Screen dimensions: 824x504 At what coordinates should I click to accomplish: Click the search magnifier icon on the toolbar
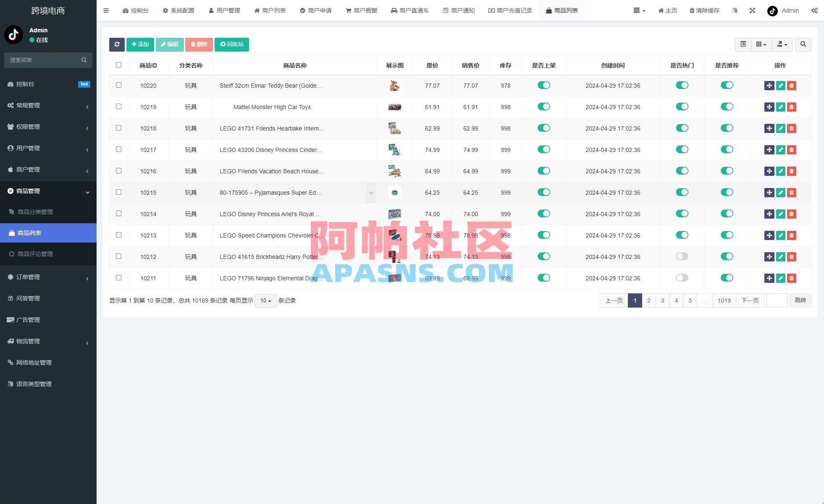(803, 44)
